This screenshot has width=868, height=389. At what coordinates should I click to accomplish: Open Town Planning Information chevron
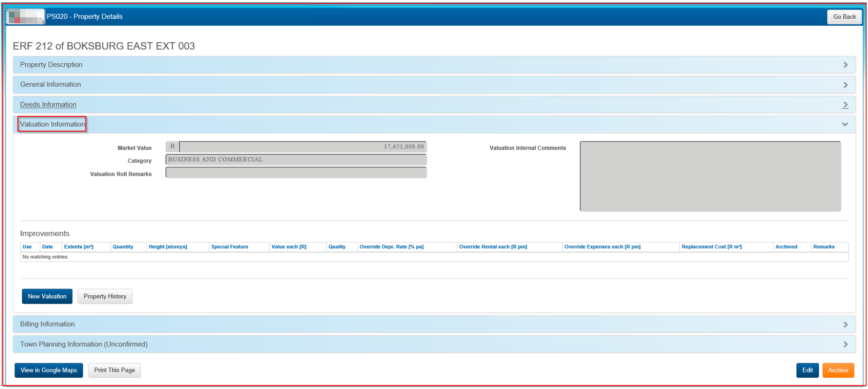click(x=845, y=344)
